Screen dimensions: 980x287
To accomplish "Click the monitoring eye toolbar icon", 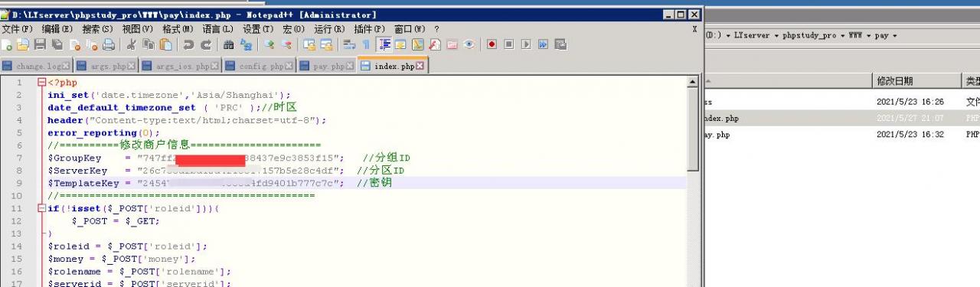I will (x=469, y=44).
